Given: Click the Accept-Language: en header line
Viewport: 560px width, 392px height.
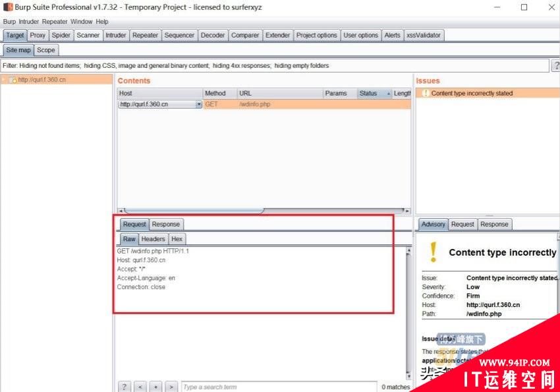Looking at the screenshot, I should click(146, 278).
